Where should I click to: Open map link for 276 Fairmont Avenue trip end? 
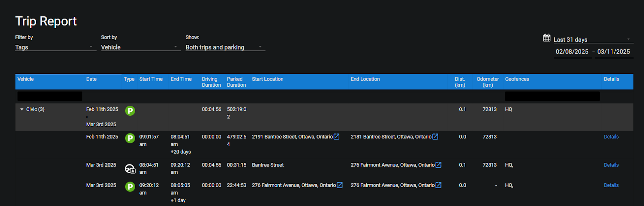(x=438, y=165)
